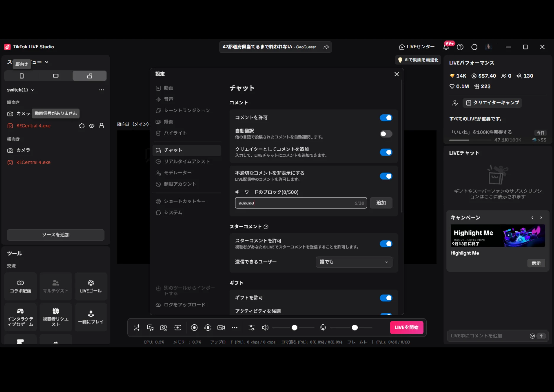The height and width of the screenshot is (392, 554).
Task: Select the portrait phone layout icon
Action: pyautogui.click(x=22, y=76)
